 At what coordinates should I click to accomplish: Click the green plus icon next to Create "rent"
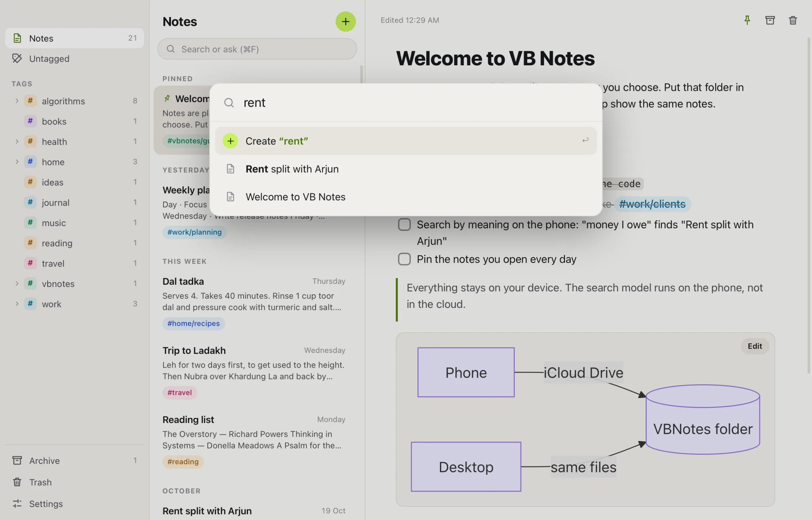coord(230,141)
